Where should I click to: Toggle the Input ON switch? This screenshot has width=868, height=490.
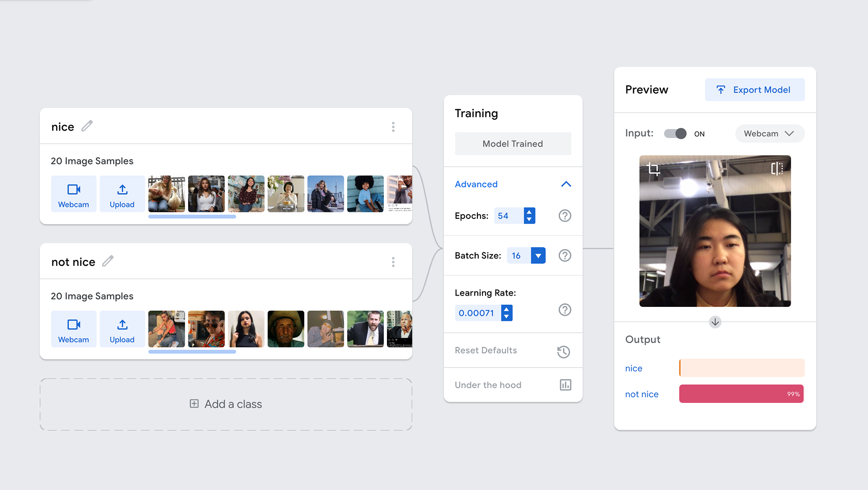tap(675, 133)
